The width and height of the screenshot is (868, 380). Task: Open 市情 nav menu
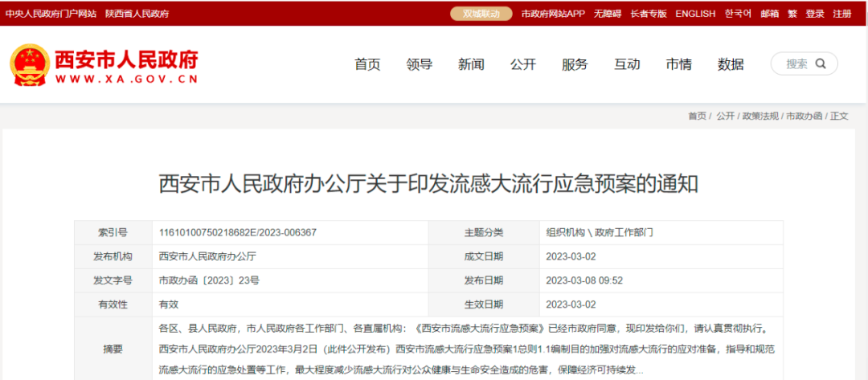(x=678, y=65)
